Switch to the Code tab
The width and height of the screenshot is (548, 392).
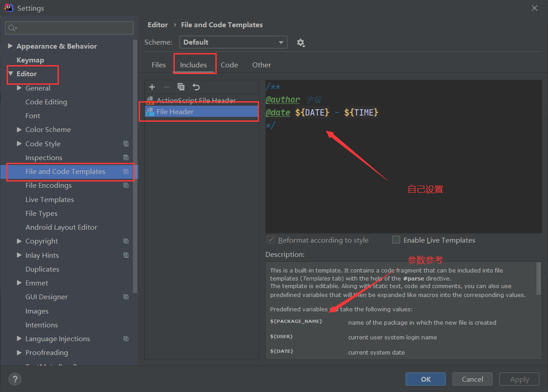coord(229,65)
